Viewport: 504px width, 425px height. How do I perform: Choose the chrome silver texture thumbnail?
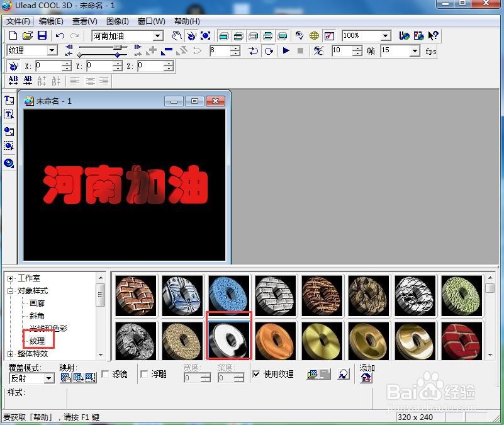click(228, 341)
